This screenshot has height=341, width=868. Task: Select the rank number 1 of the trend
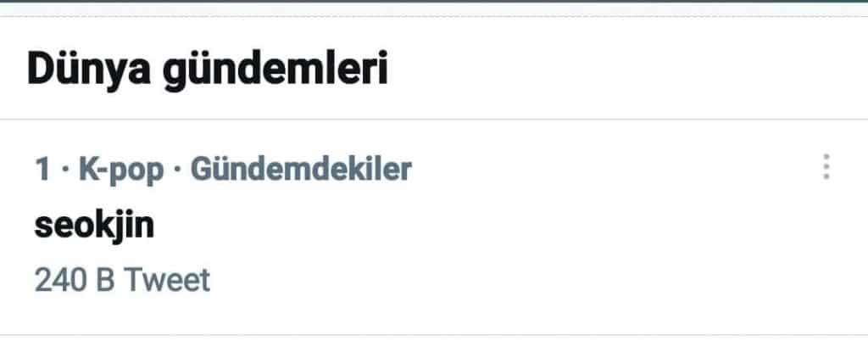[x=42, y=170]
